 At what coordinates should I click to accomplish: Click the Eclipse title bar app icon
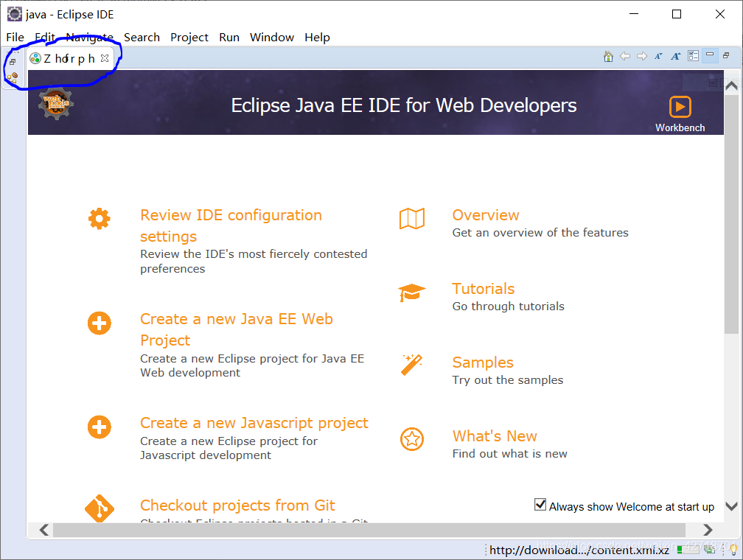pos(14,14)
